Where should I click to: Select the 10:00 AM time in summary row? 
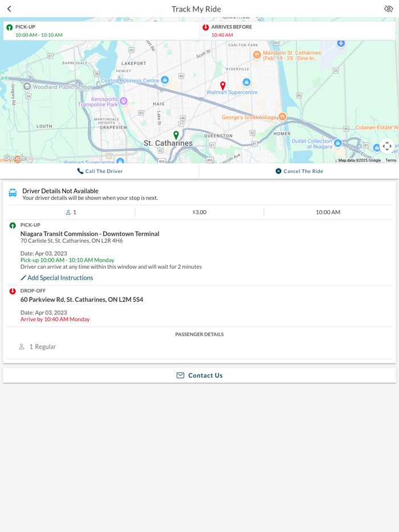(328, 212)
